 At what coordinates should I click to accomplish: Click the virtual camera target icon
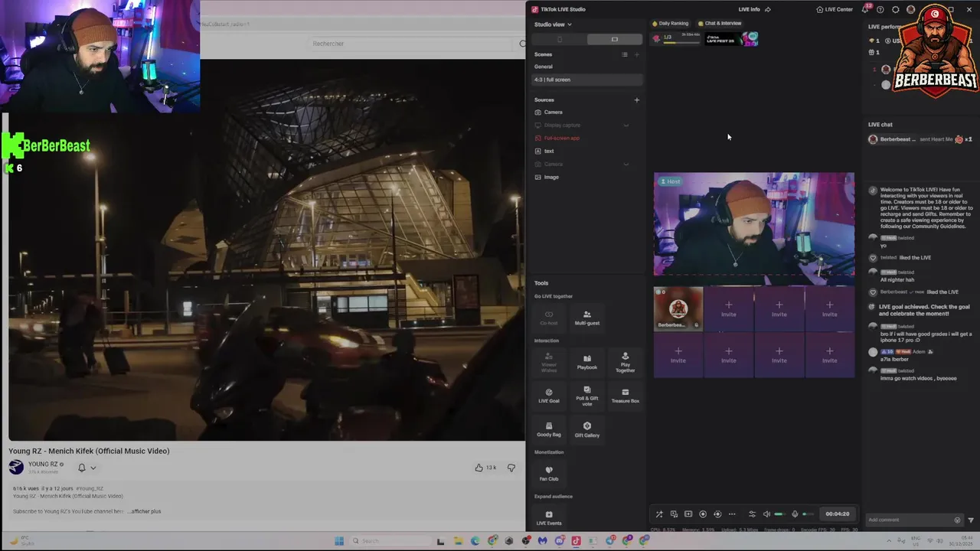717,514
